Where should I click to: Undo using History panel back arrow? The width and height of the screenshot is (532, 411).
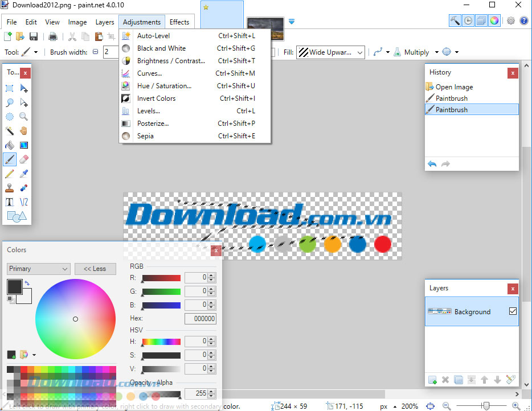pyautogui.click(x=432, y=164)
